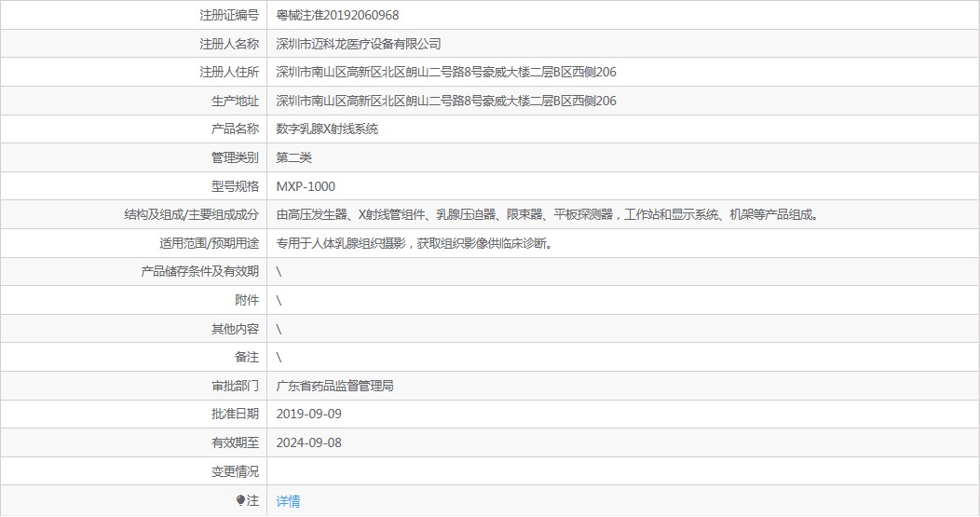Click the 注册证编号 label
Screen dimensions: 980x517
pos(229,15)
